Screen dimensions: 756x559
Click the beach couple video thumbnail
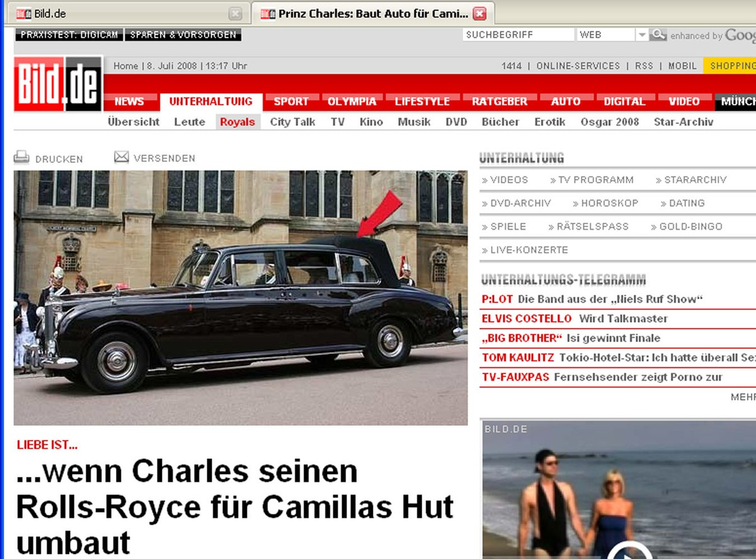pos(619,489)
